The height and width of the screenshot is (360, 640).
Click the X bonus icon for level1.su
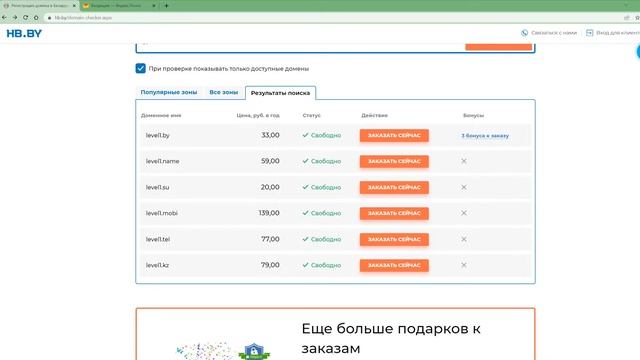pyautogui.click(x=464, y=187)
